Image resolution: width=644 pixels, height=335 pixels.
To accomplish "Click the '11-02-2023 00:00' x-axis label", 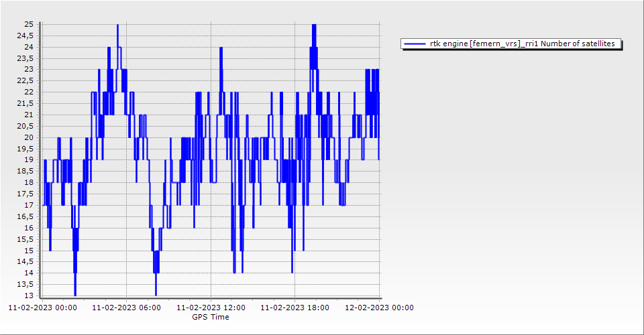I will click(42, 308).
